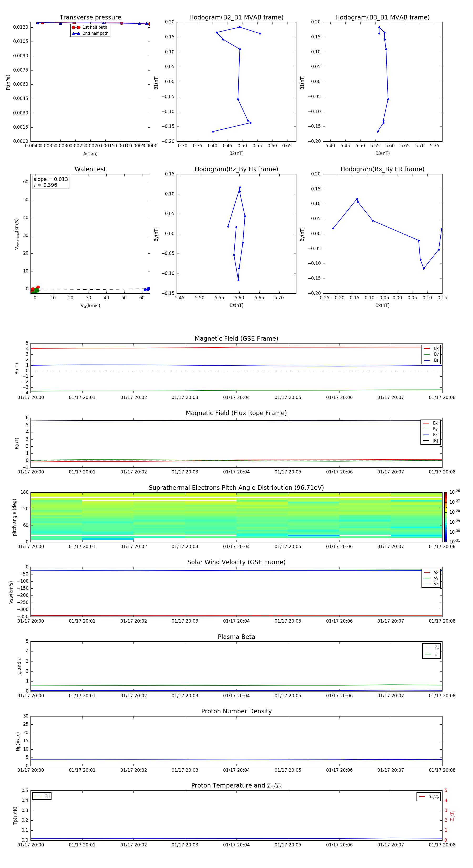Select the "βp and β" vertical axis label
Image resolution: width=473 pixels, height=868 pixels.
19,667
